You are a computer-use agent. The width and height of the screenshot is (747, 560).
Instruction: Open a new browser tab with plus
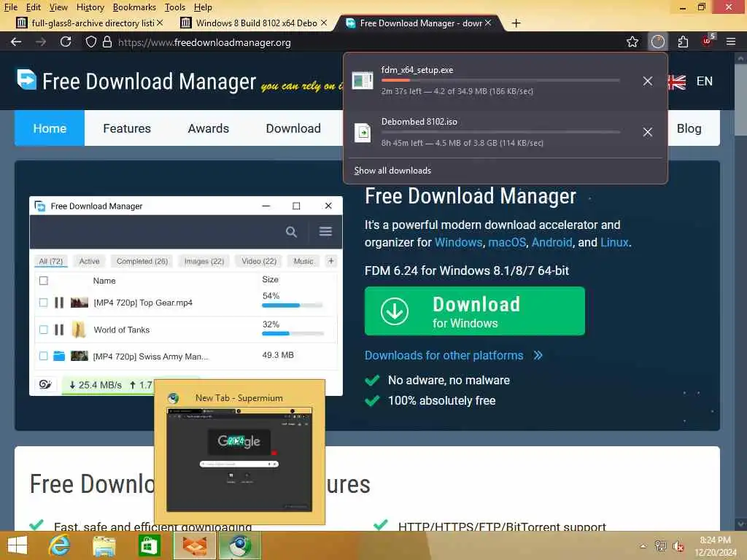(x=516, y=23)
